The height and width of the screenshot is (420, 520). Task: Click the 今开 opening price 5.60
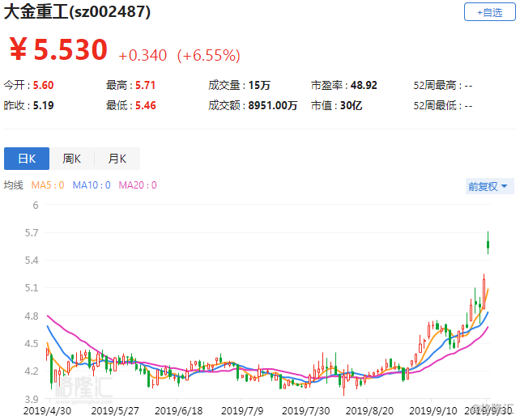point(43,86)
